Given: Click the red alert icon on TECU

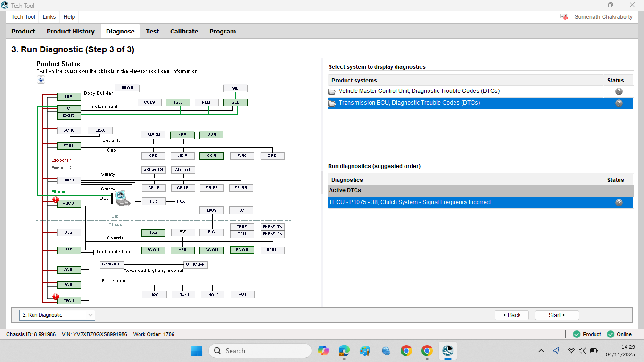Looking at the screenshot, I should pyautogui.click(x=56, y=297).
